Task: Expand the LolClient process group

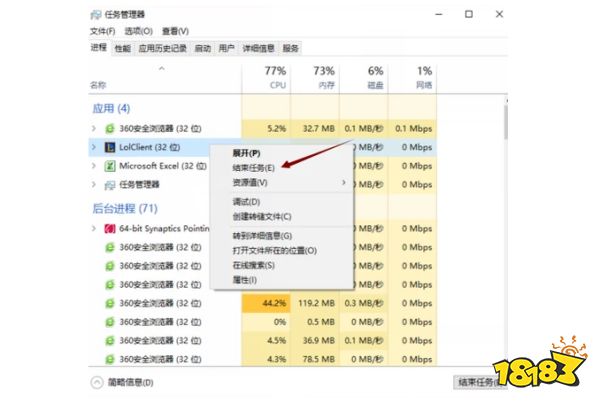Action: [94, 147]
